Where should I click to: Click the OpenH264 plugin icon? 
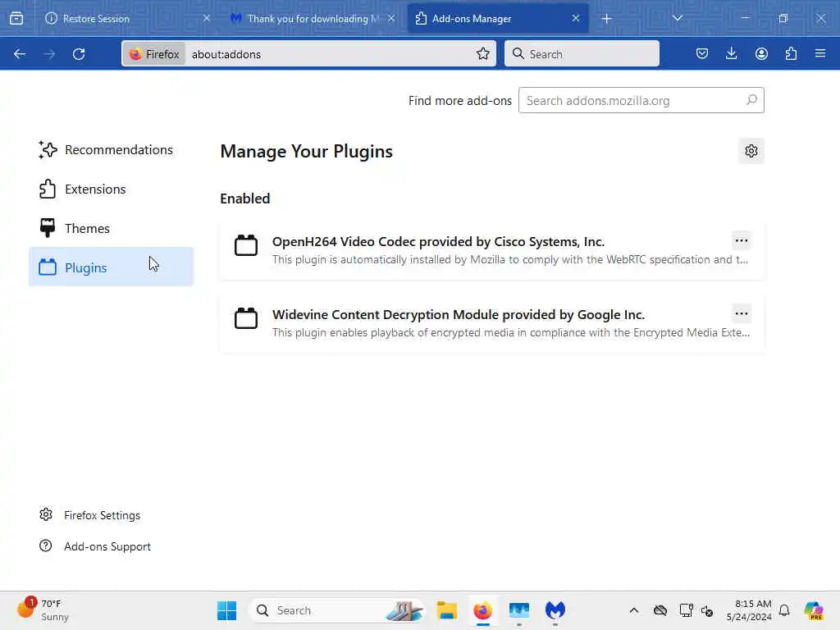[x=246, y=245]
